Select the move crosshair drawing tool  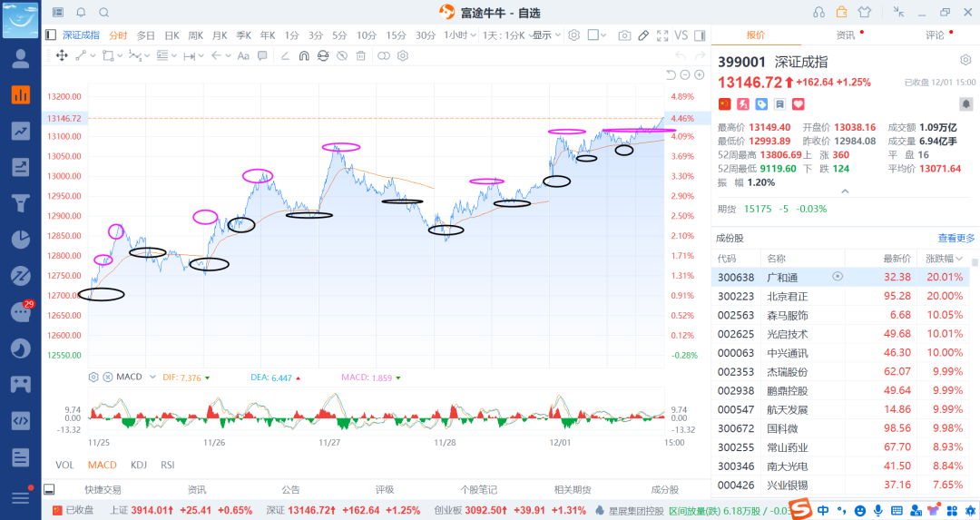pos(62,55)
